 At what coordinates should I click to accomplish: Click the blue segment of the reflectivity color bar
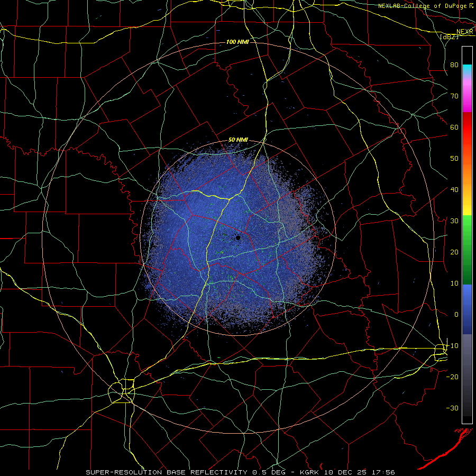pos(467,309)
